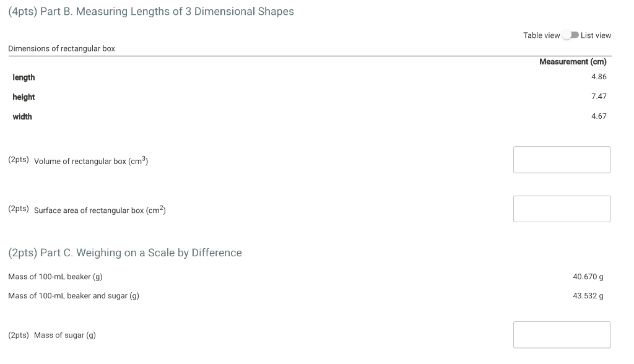Click the Part B section heading

coord(150,11)
